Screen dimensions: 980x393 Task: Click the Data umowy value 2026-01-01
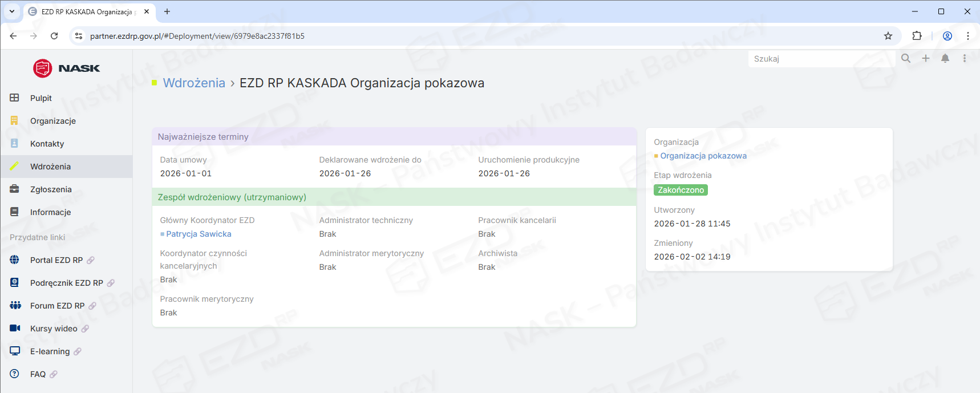[186, 173]
